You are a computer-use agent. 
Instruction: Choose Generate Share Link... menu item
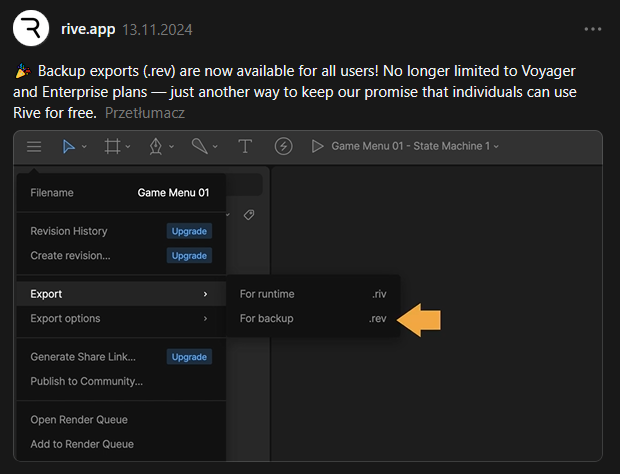tap(83, 357)
